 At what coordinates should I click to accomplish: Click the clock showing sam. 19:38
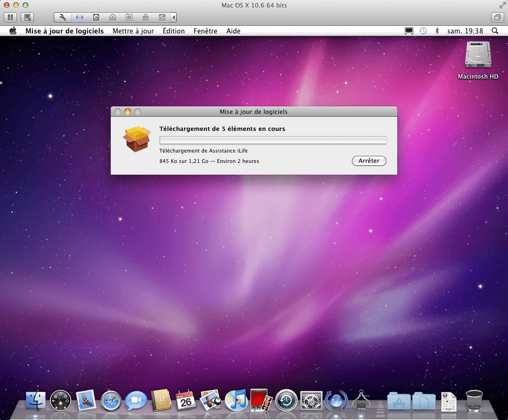pos(465,31)
